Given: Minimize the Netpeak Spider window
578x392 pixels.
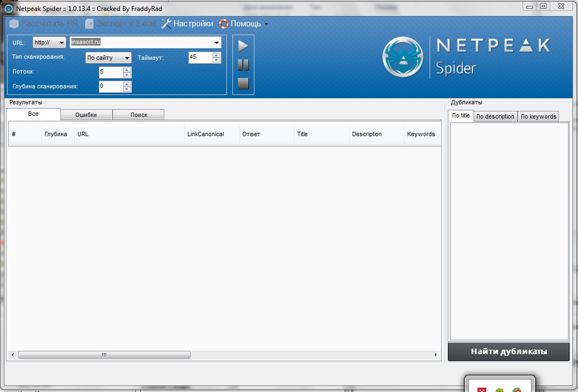Looking at the screenshot, I should pyautogui.click(x=530, y=7).
